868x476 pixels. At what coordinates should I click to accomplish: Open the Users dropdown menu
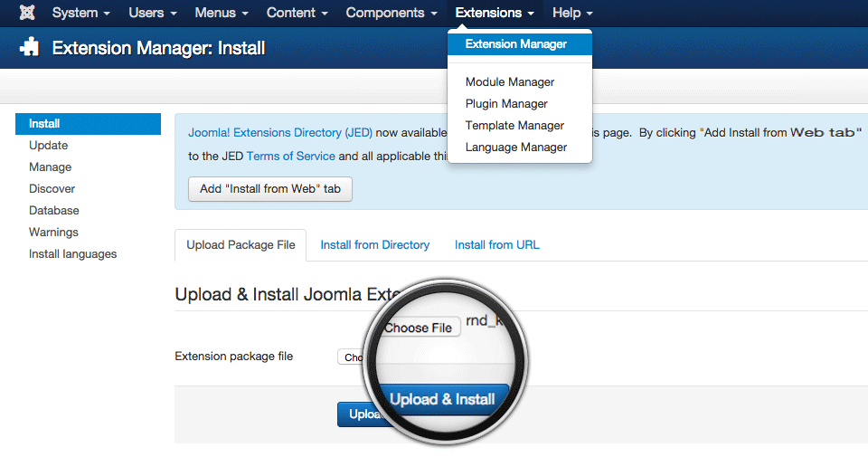153,12
